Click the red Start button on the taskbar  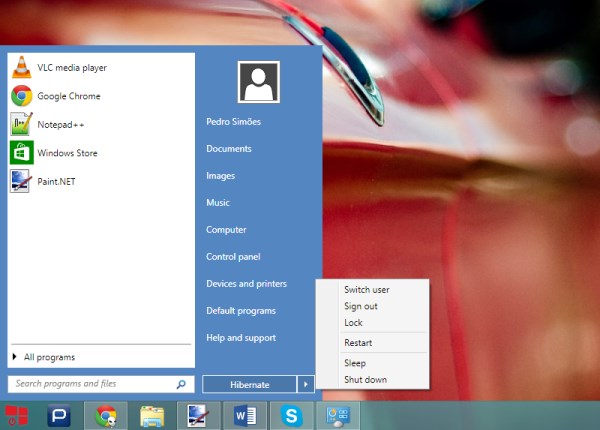[x=16, y=414]
